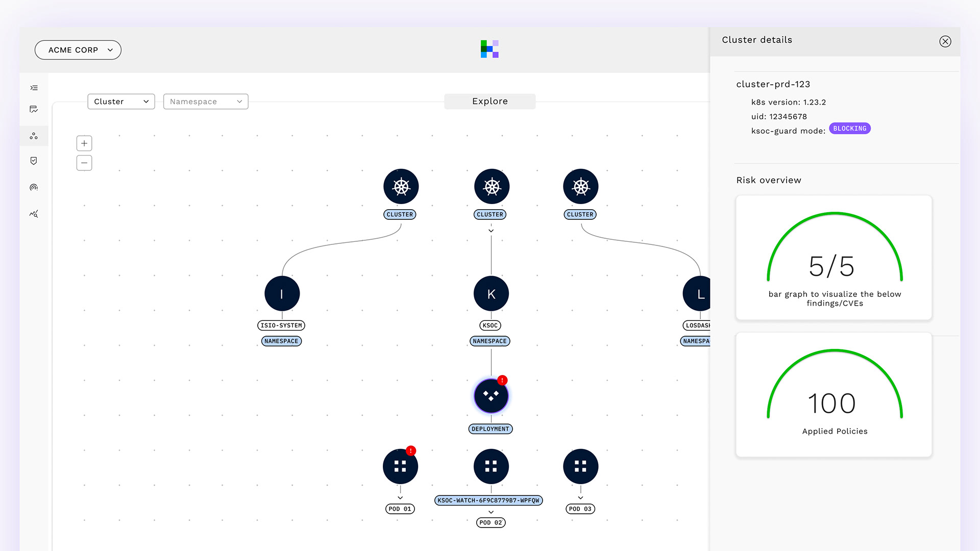Open the 100 Applied Policies gauge card
The image size is (980, 551).
(x=834, y=395)
